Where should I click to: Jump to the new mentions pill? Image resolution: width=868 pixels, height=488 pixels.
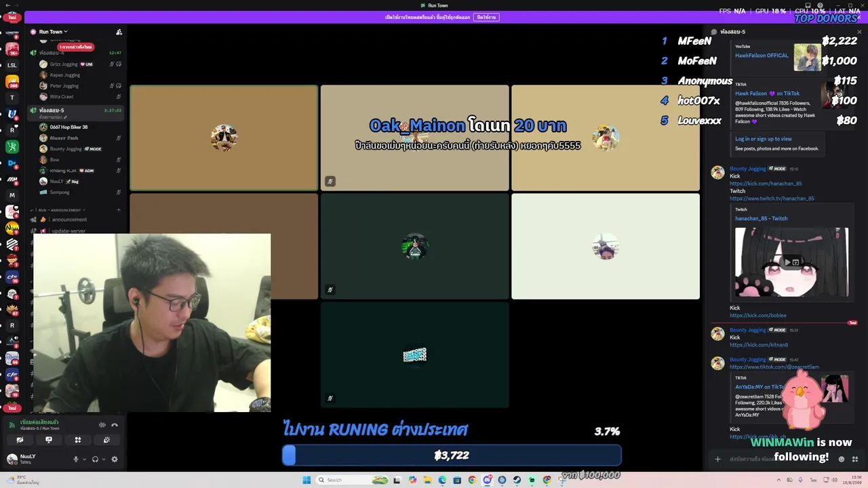(75, 47)
